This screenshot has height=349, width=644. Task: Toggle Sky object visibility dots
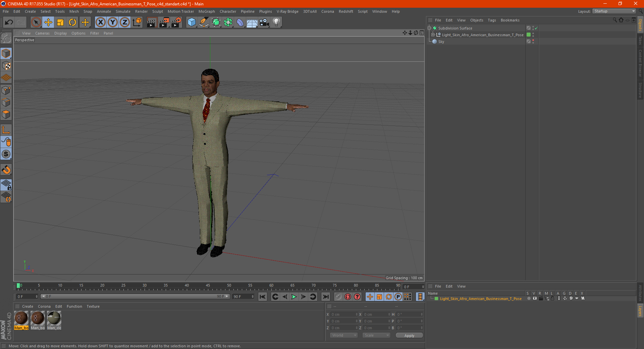pos(533,42)
